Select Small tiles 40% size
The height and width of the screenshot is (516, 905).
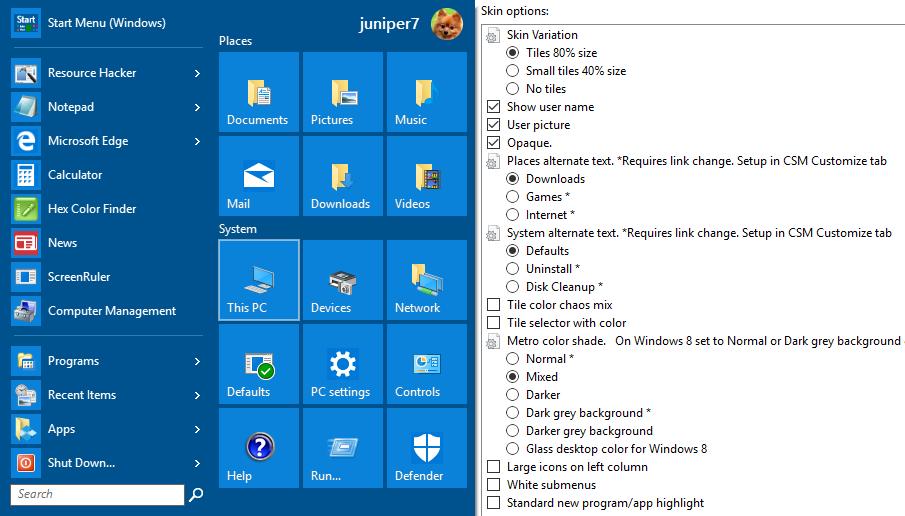(x=513, y=70)
